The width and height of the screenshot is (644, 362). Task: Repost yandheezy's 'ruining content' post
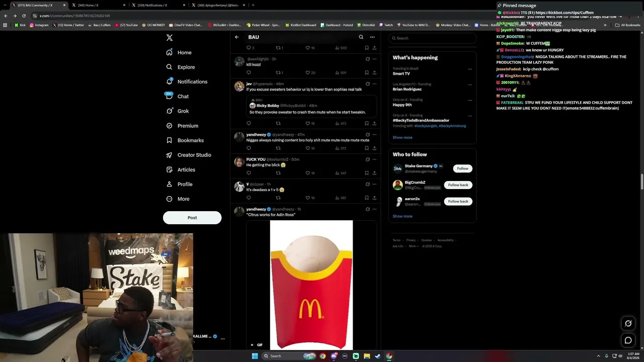coord(278,148)
